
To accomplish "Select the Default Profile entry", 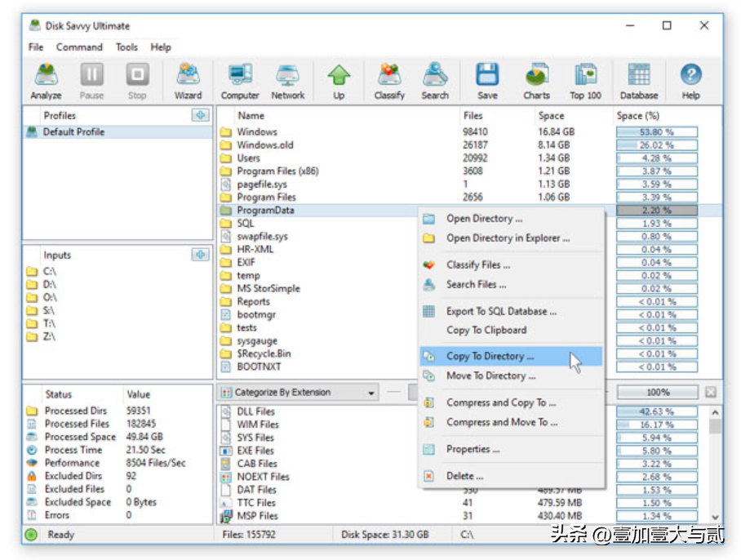I will click(118, 132).
